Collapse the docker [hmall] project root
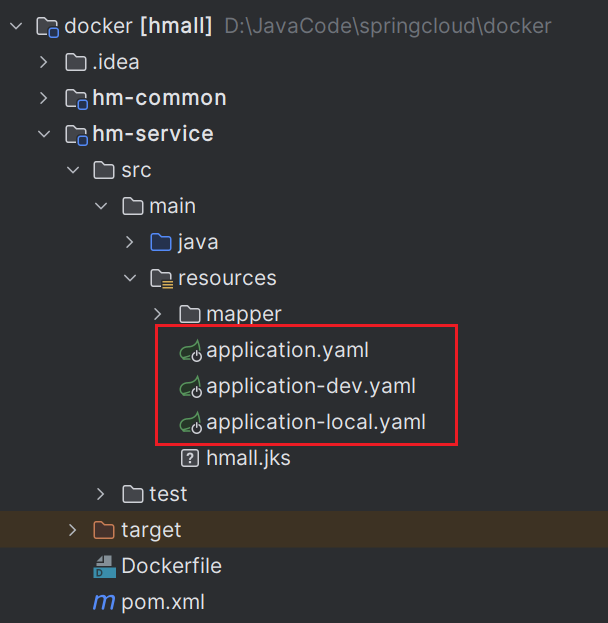Image resolution: width=608 pixels, height=623 pixels. point(14,26)
